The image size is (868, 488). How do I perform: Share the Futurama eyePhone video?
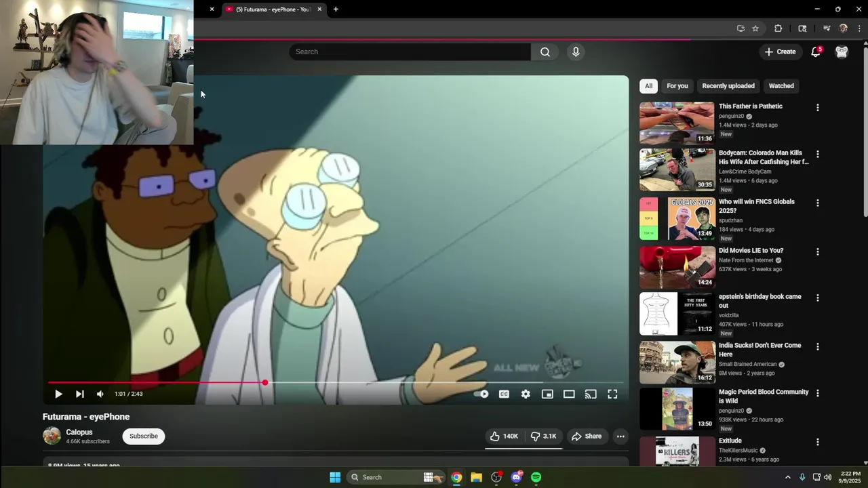[x=587, y=436]
